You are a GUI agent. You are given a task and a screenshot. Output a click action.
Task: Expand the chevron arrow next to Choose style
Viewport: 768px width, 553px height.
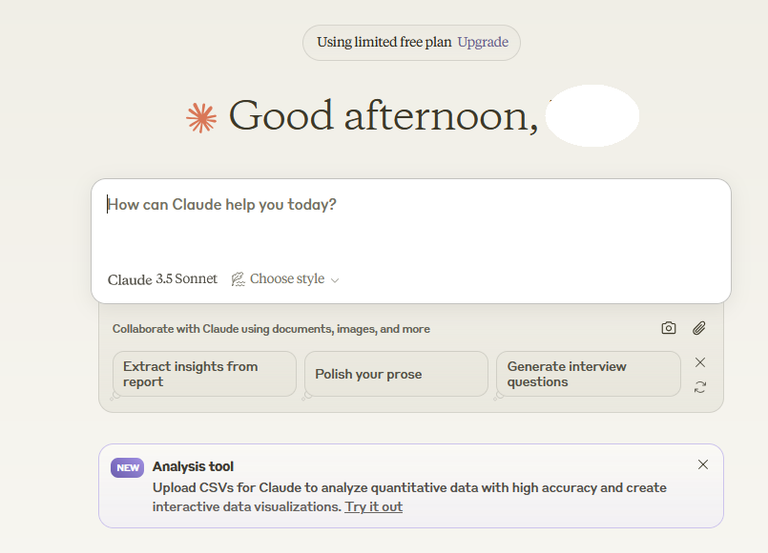tap(335, 281)
